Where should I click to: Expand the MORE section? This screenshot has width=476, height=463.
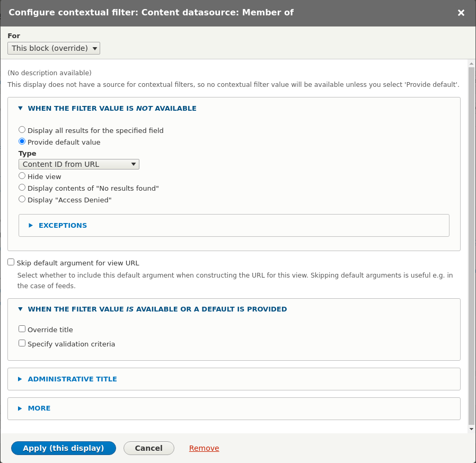click(39, 408)
